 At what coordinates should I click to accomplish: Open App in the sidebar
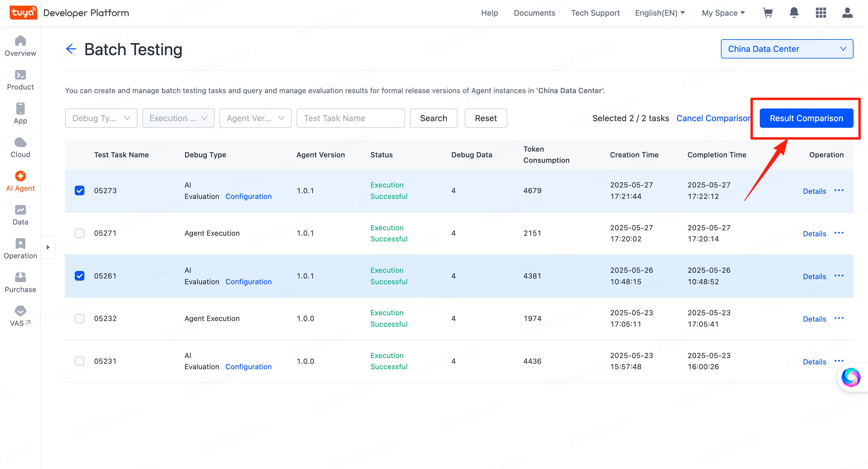point(20,114)
